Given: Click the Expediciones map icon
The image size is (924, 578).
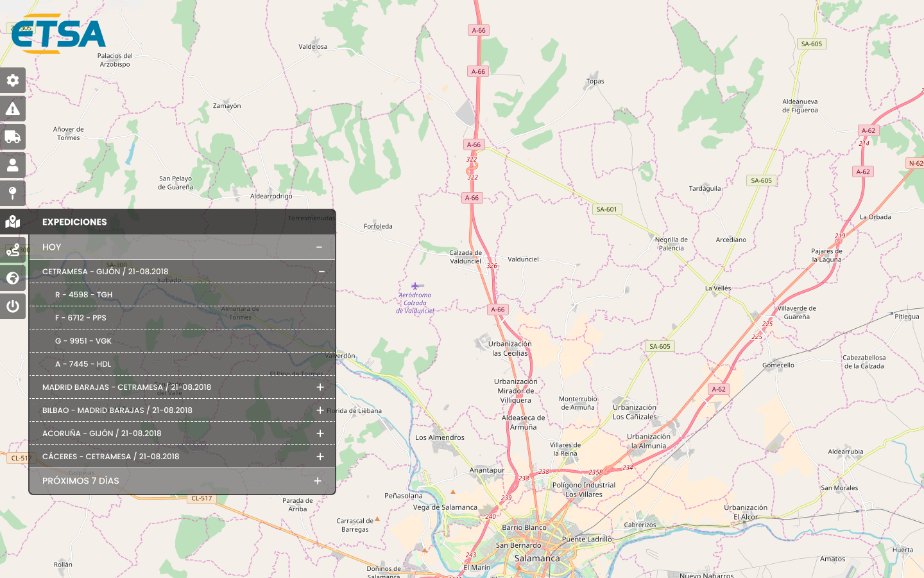Looking at the screenshot, I should coord(13,222).
